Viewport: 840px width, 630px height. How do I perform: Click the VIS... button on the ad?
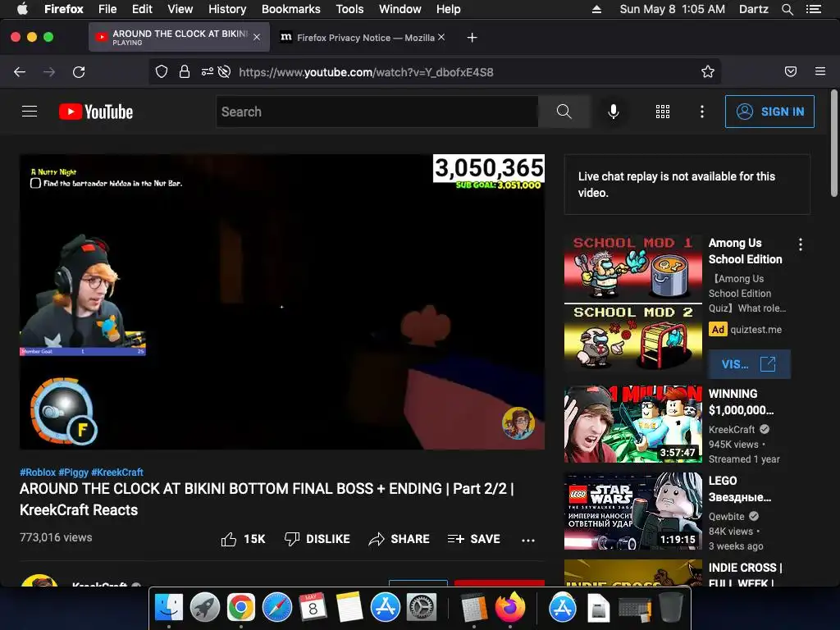(749, 364)
